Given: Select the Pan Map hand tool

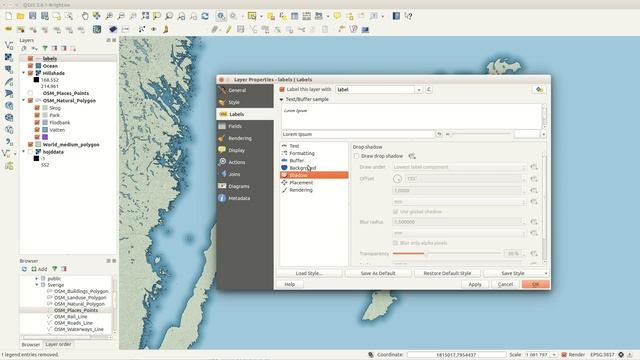Looking at the screenshot, I should coord(84,16).
